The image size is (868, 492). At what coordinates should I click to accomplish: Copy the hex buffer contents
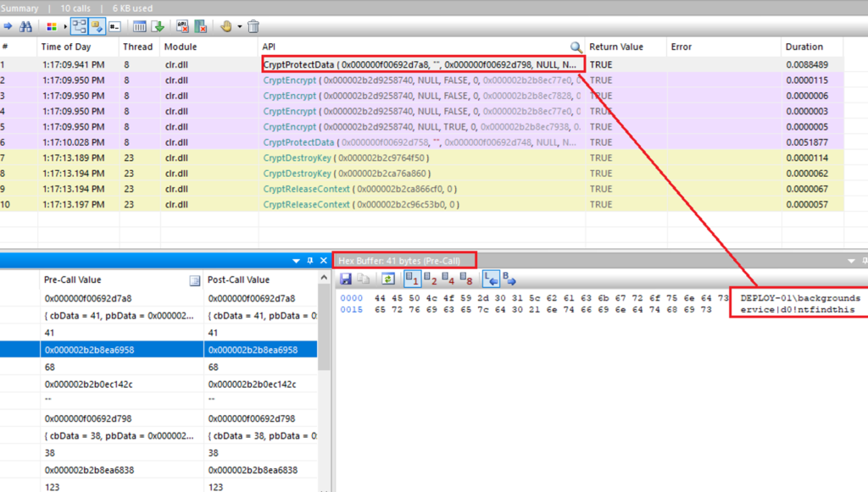point(364,278)
